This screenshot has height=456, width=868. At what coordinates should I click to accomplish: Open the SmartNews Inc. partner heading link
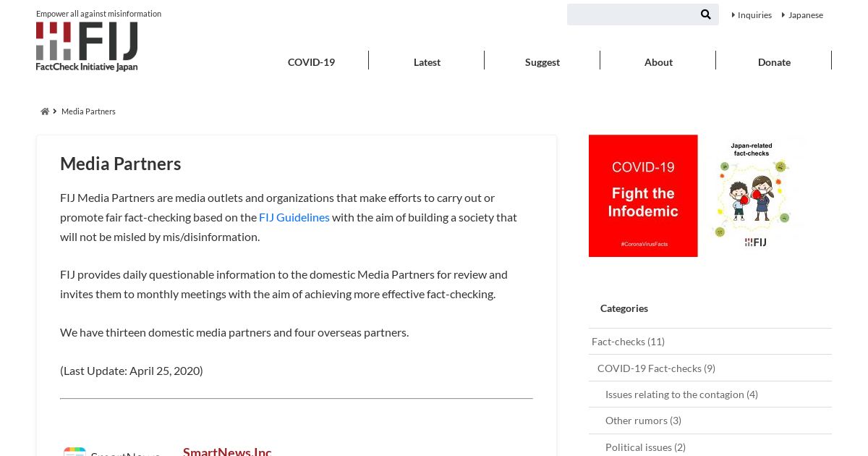click(227, 451)
